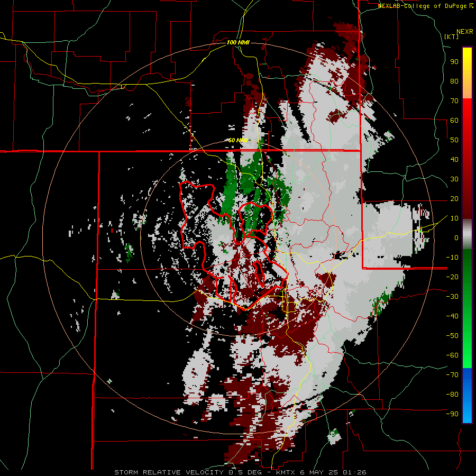Image resolution: width=476 pixels, height=476 pixels.
Task: Click the positive 30 scale value
Action: coord(454,179)
